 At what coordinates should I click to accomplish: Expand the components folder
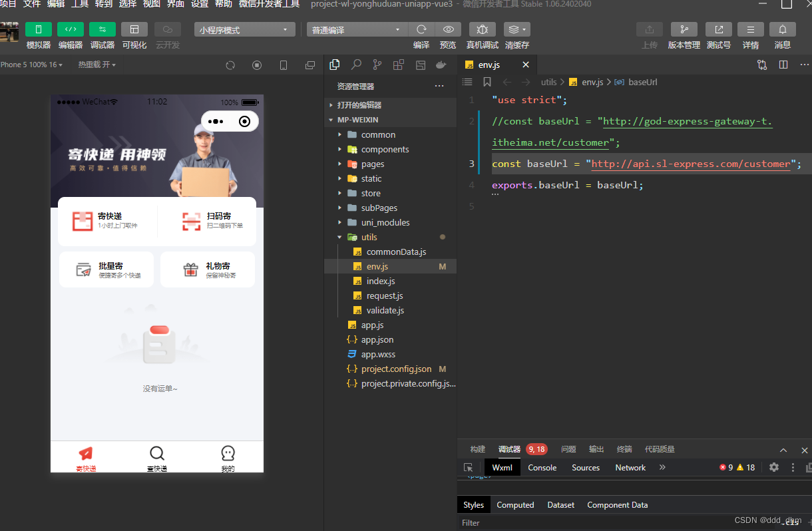click(x=390, y=149)
